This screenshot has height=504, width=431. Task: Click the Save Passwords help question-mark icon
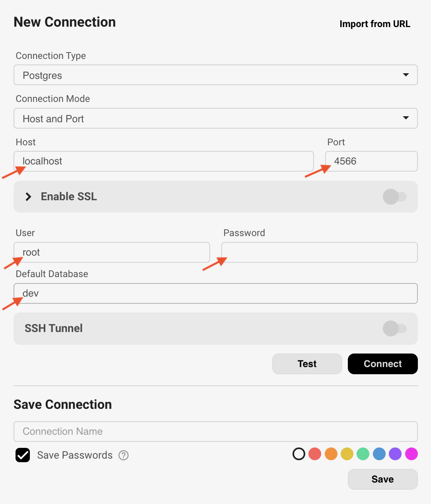click(124, 455)
